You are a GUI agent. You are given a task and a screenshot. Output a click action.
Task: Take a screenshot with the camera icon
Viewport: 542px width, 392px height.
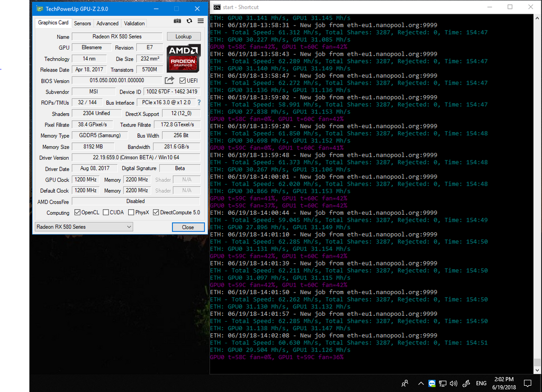177,21
